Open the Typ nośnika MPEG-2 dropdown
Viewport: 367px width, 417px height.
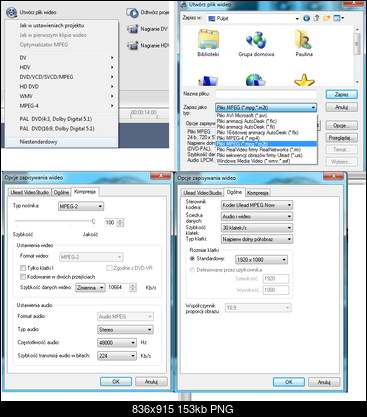(x=81, y=206)
